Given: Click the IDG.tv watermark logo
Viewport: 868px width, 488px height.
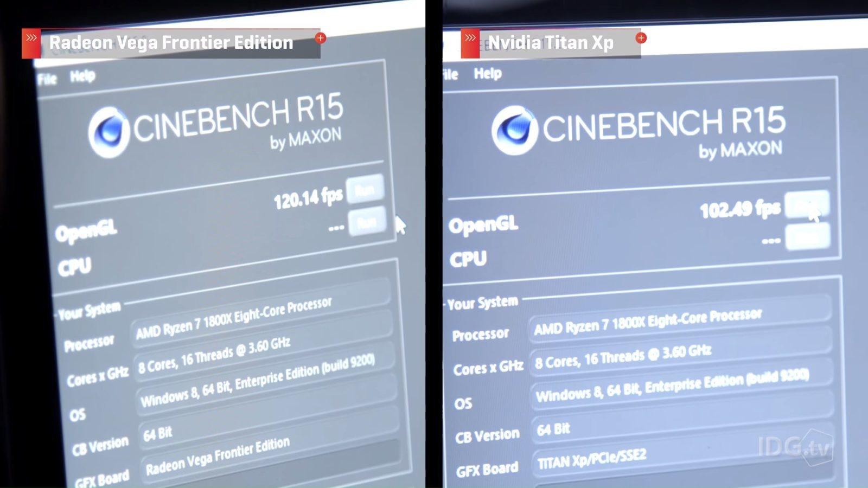Looking at the screenshot, I should click(795, 447).
